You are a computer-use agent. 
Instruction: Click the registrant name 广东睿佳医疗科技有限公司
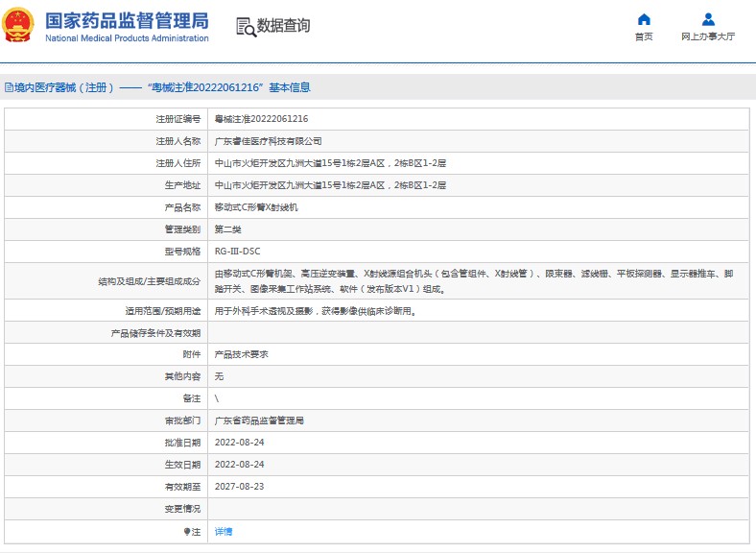point(261,141)
